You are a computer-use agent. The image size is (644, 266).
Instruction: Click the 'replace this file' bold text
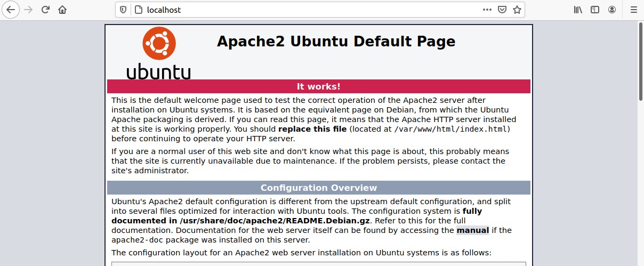click(x=312, y=130)
